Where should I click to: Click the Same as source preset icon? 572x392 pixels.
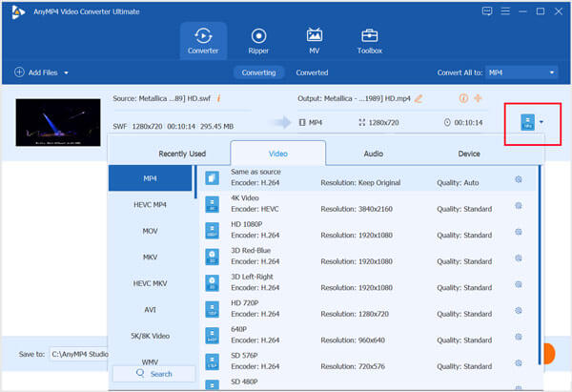[x=212, y=178]
